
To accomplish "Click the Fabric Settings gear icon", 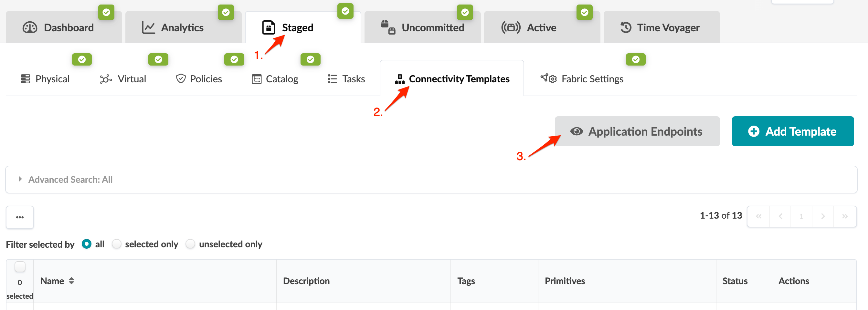I will click(x=548, y=79).
